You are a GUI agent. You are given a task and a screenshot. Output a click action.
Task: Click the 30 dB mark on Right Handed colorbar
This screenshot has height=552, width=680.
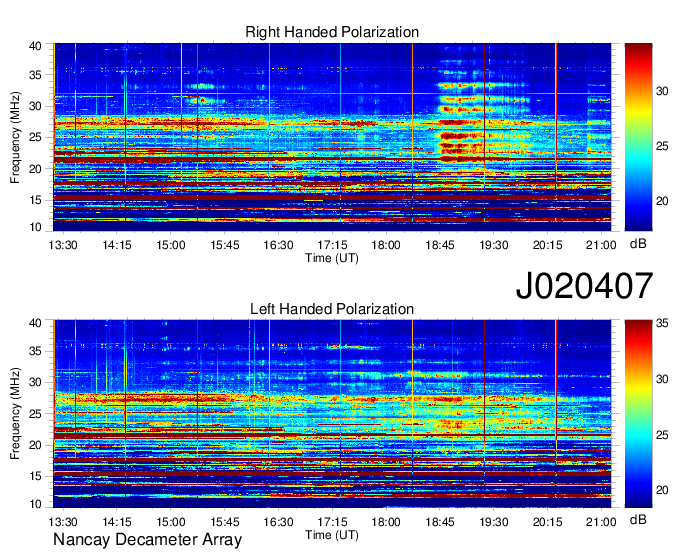pyautogui.click(x=662, y=91)
